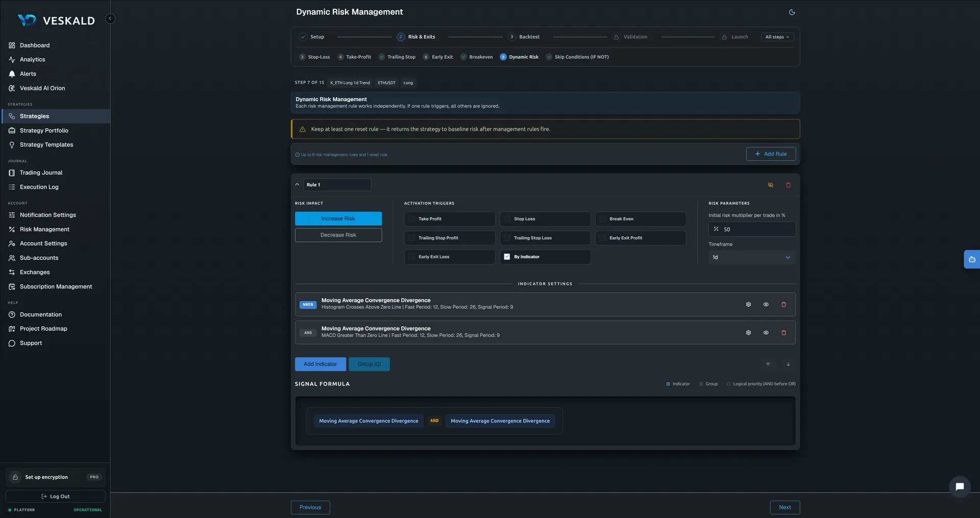Click the Veskald logo

coord(56,20)
